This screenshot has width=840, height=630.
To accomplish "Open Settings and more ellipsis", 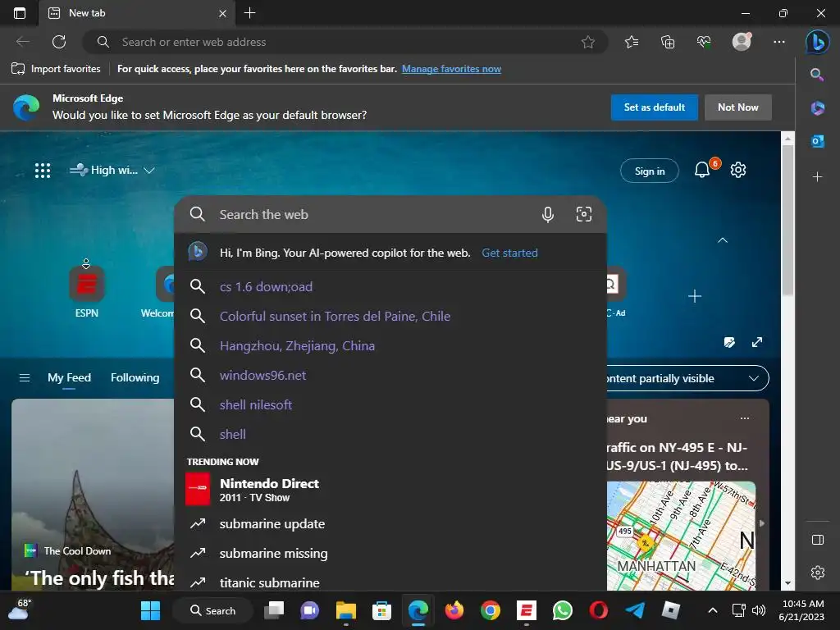I will click(779, 42).
